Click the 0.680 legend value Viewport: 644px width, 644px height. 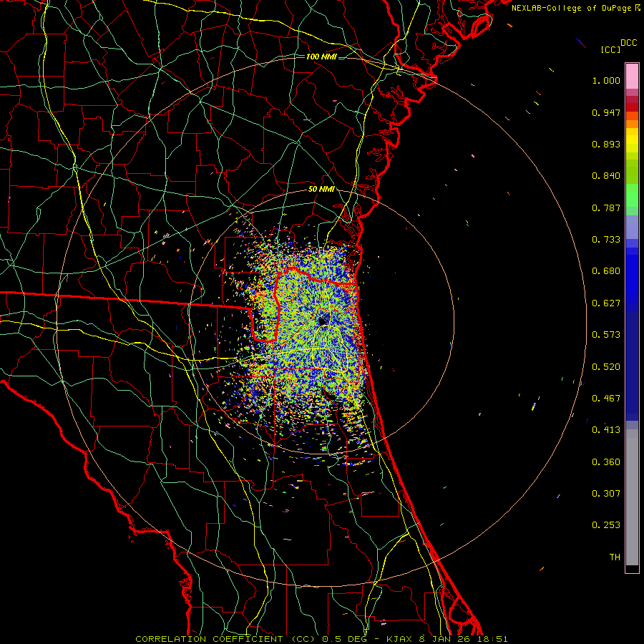click(x=606, y=271)
